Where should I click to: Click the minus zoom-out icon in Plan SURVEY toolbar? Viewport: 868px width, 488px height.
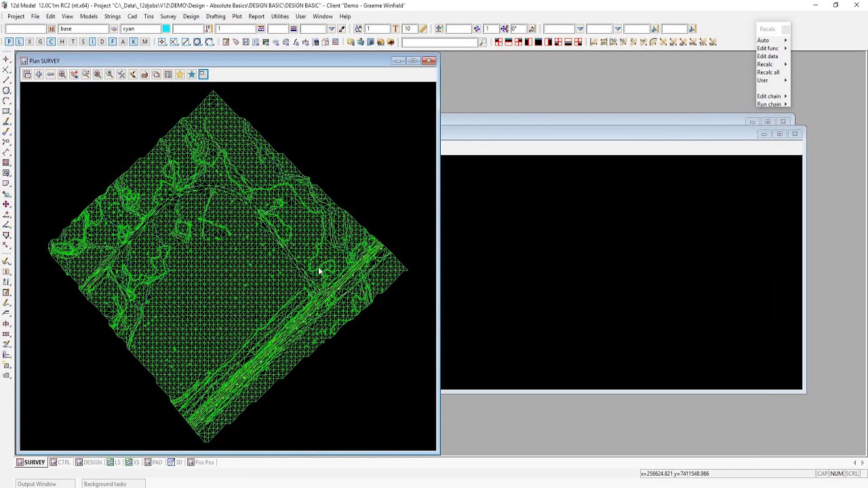pyautogui.click(x=50, y=75)
